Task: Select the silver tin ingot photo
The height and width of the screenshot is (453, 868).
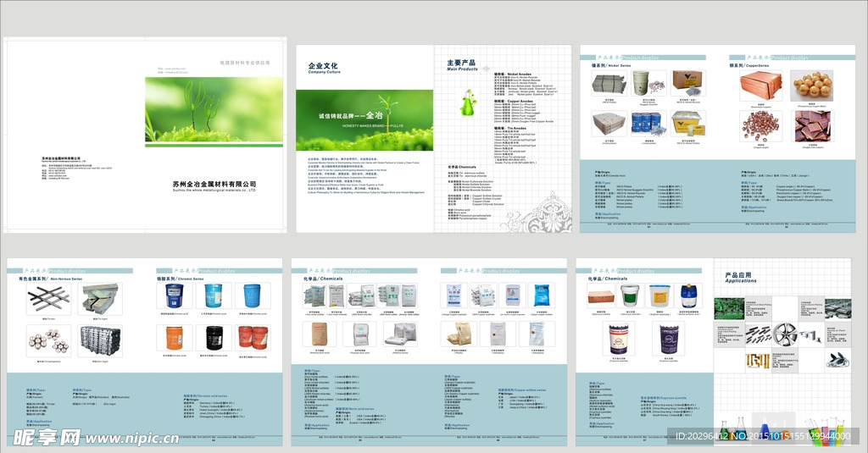Action: pos(100,299)
